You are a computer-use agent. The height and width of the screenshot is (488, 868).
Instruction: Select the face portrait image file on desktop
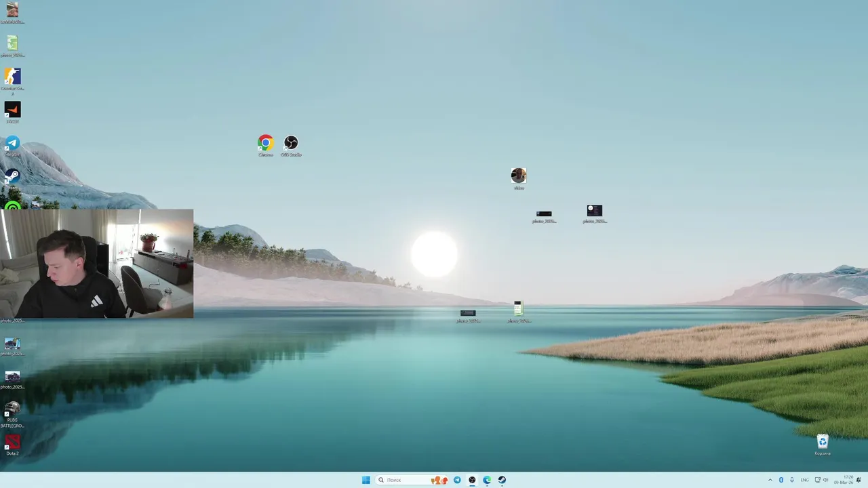pyautogui.click(x=519, y=179)
